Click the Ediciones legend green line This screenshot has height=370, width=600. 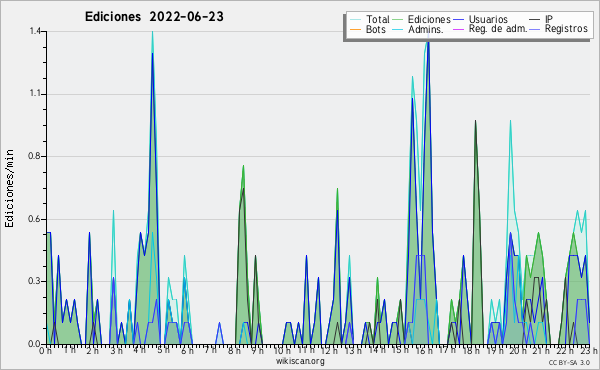398,20
